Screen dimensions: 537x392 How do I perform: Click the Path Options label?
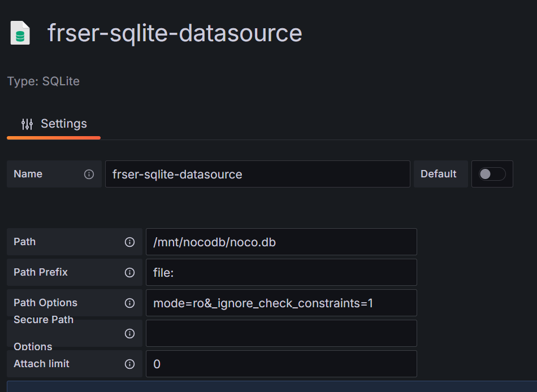point(45,303)
